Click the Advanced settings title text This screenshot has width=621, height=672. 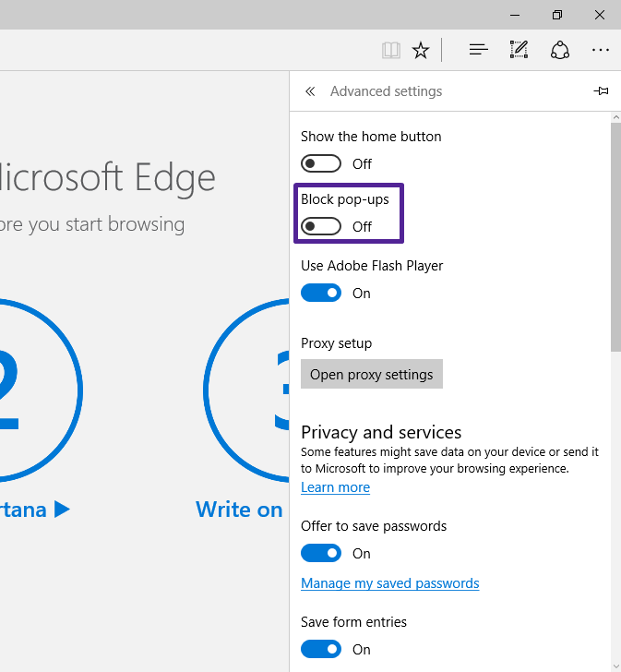click(386, 91)
